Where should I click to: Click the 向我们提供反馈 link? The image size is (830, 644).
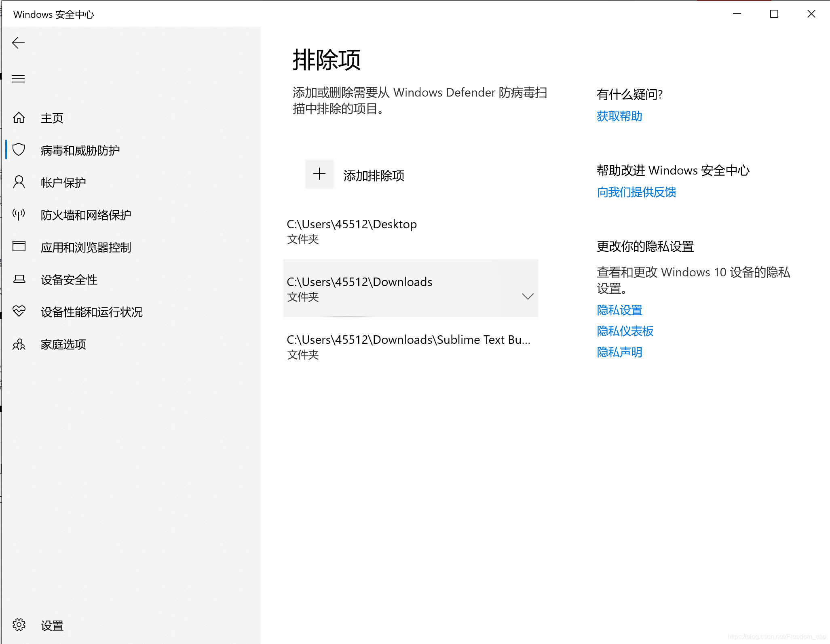pos(636,192)
